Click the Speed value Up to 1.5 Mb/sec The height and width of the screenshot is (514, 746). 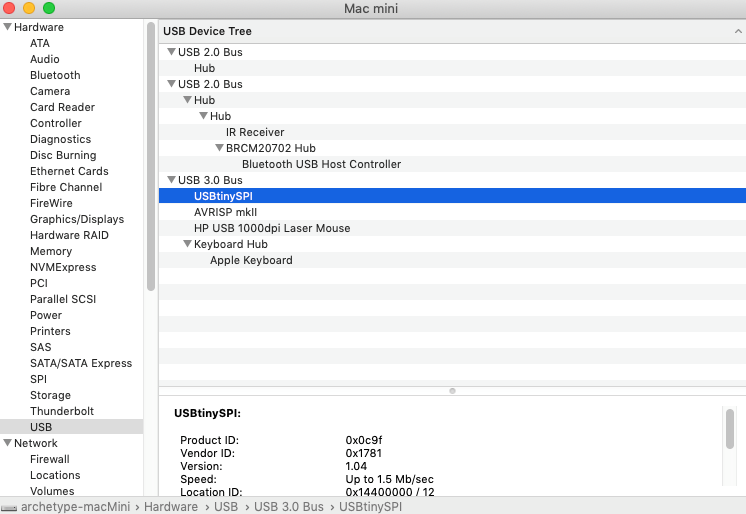click(x=390, y=479)
